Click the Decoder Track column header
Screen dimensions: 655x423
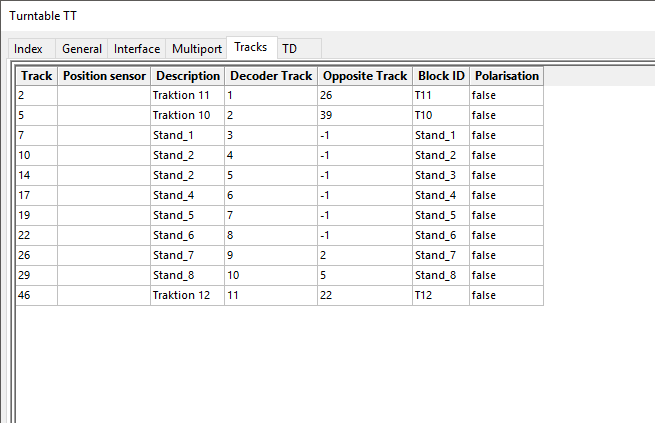271,76
